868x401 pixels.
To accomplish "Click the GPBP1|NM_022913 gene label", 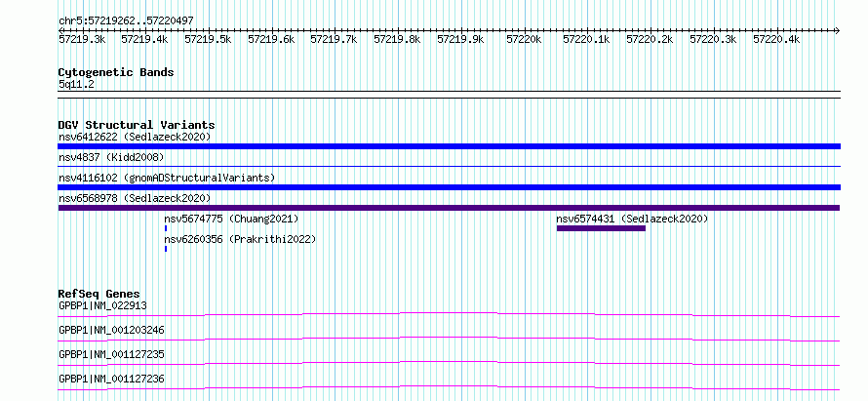I will pos(102,305).
